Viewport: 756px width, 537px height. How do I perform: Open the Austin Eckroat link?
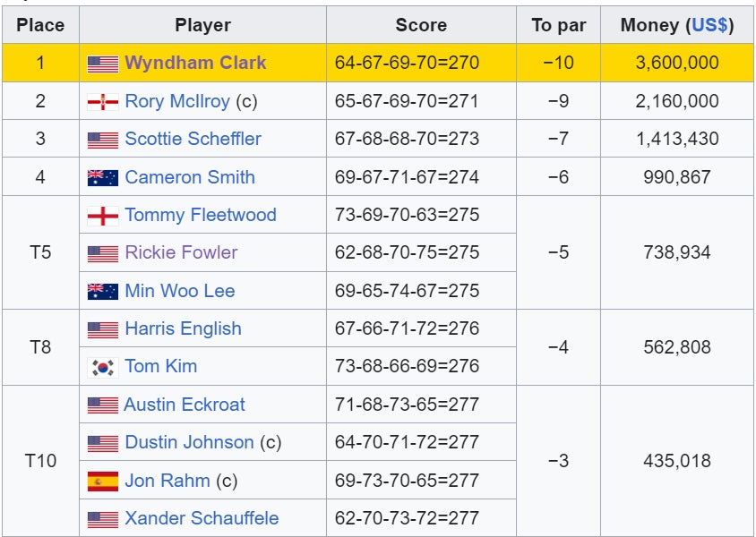click(x=185, y=405)
